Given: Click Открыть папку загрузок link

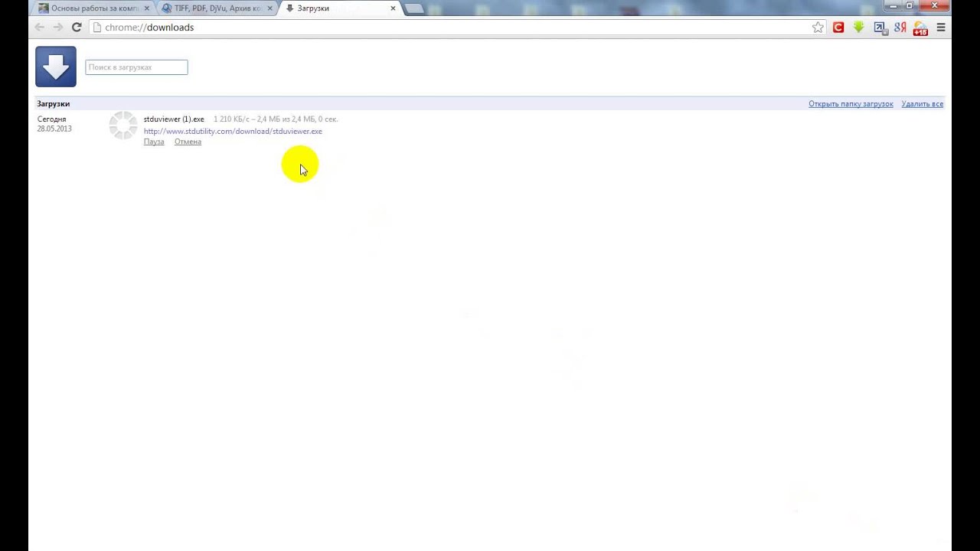Looking at the screenshot, I should pos(851,104).
